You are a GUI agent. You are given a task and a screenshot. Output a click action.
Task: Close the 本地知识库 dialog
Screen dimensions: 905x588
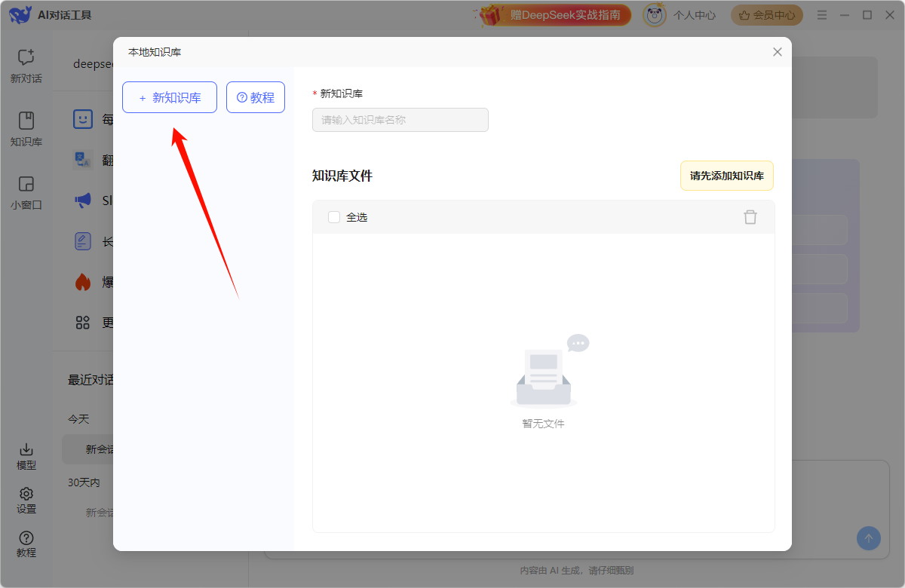point(778,52)
